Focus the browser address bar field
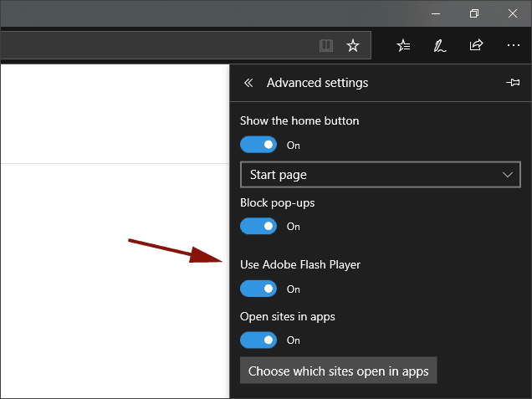 (x=151, y=46)
